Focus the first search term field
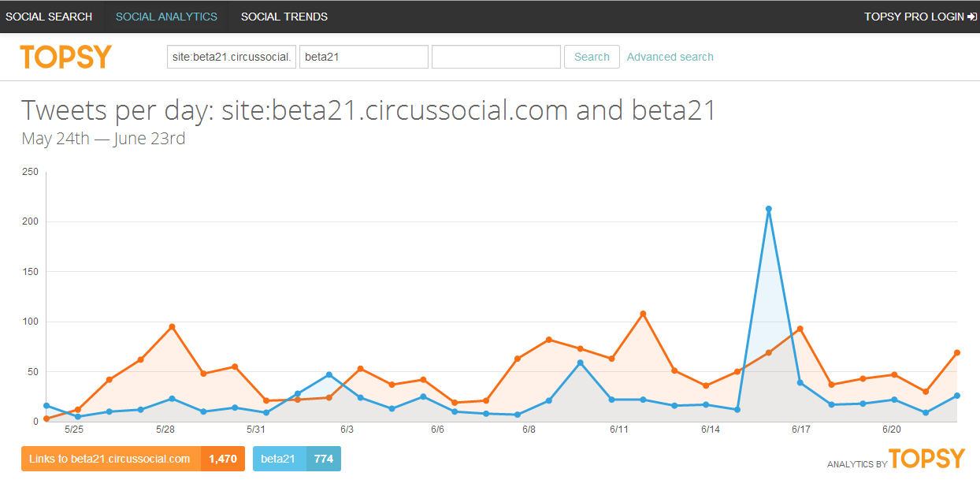The width and height of the screenshot is (980, 491). (x=232, y=57)
